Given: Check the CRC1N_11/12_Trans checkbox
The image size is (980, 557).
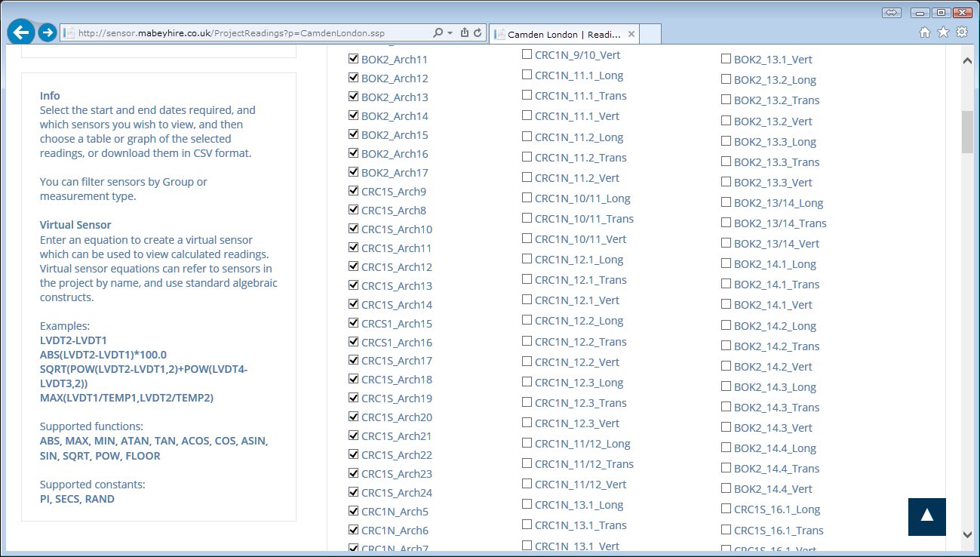Looking at the screenshot, I should coord(527,463).
